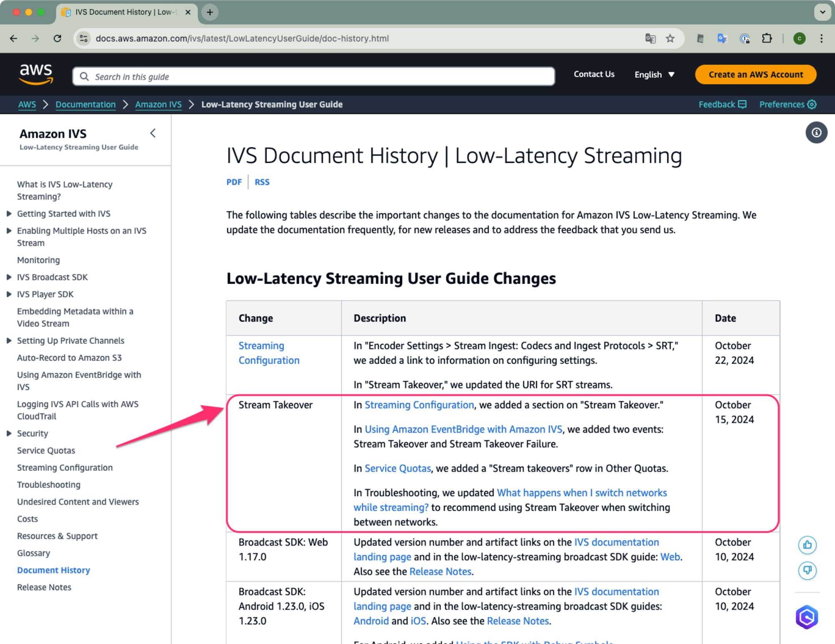Select Document History in sidebar

53,570
